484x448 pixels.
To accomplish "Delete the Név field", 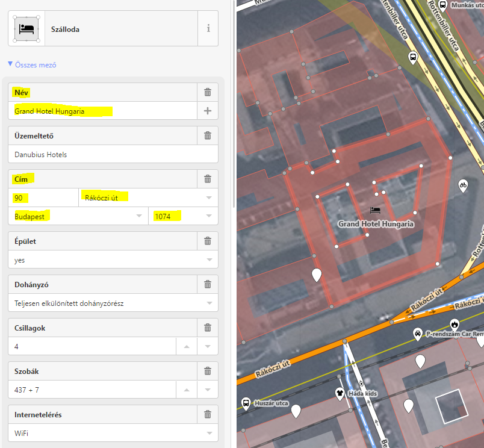I will tap(208, 92).
